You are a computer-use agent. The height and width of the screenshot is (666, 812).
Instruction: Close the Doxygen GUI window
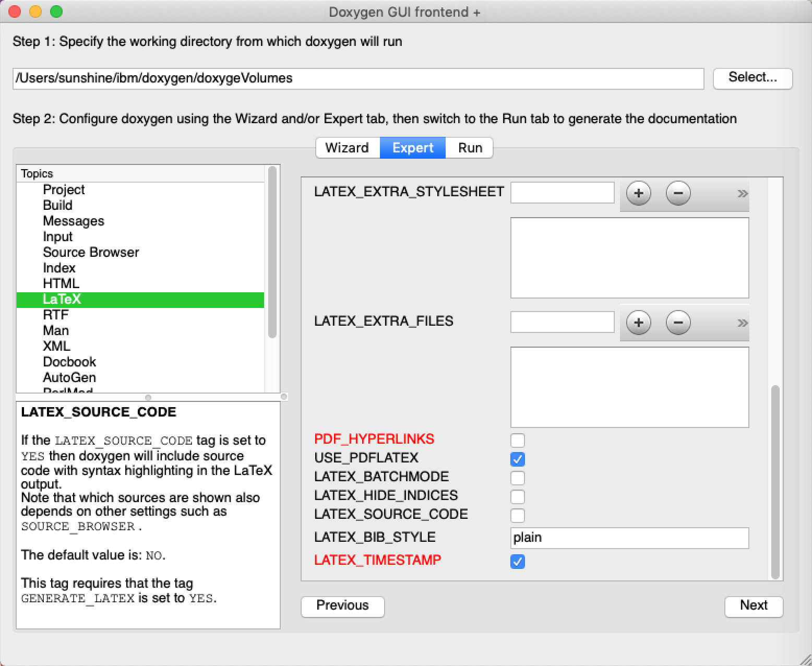[15, 11]
